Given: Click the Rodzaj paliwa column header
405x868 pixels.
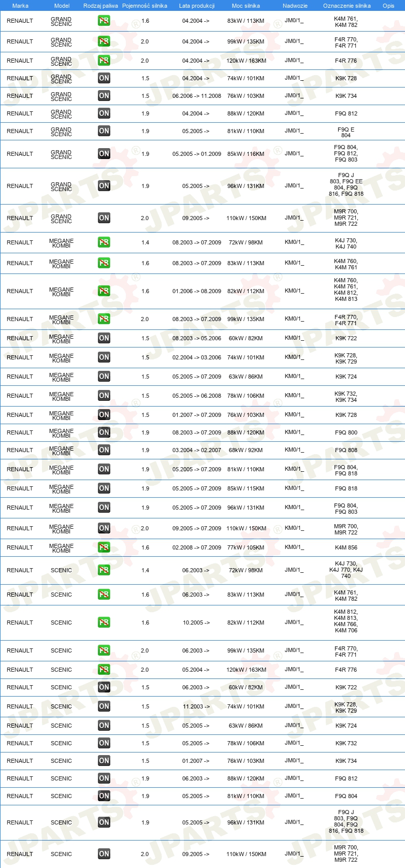Looking at the screenshot, I should pos(100,6).
